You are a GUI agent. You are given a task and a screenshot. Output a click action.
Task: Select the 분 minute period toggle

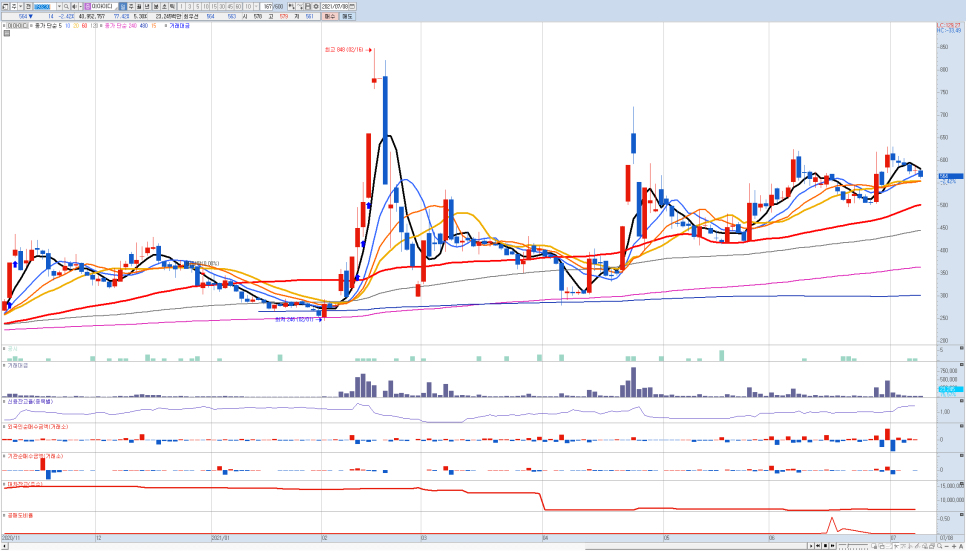click(156, 6)
